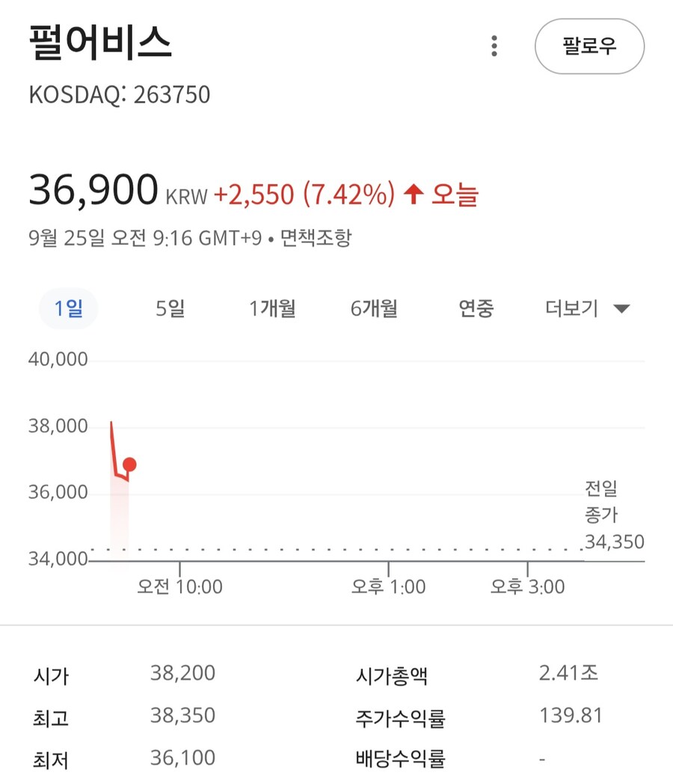Show the 6개월 chart range

(374, 308)
